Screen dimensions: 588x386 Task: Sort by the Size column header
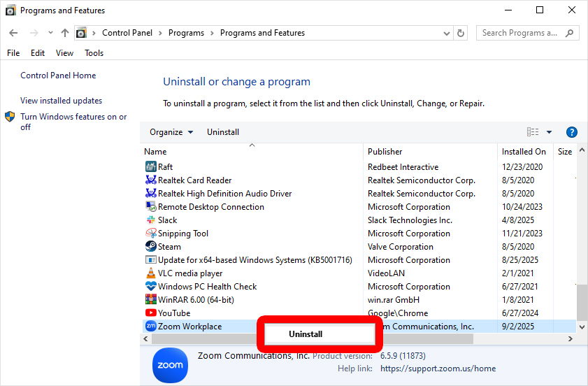pyautogui.click(x=565, y=152)
